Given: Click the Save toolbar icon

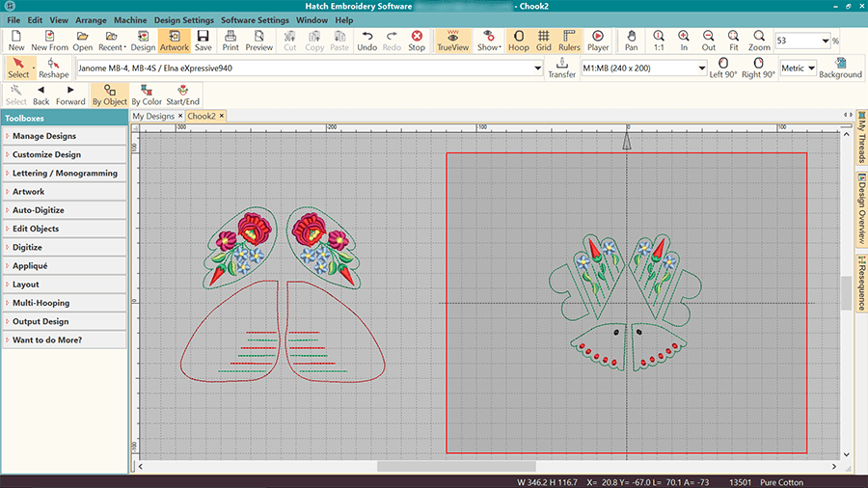Looking at the screenshot, I should coord(203,40).
